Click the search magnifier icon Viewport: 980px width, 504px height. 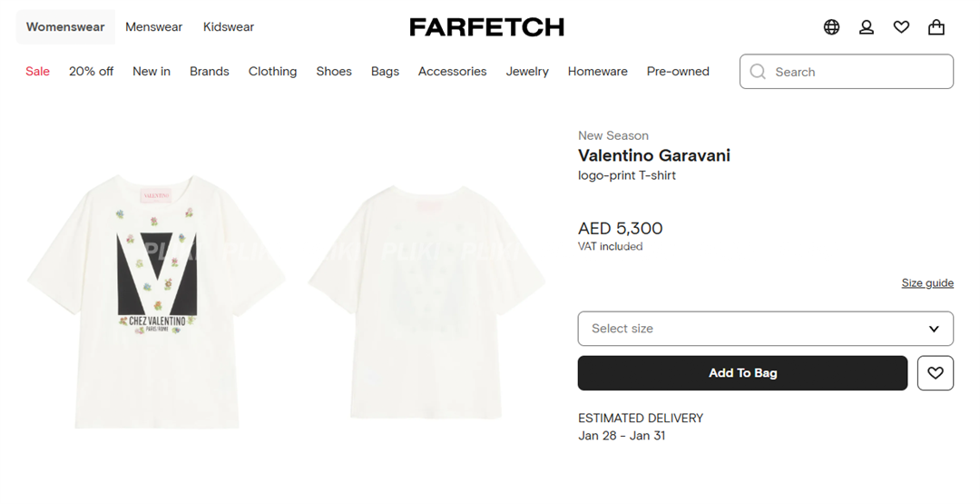click(758, 71)
